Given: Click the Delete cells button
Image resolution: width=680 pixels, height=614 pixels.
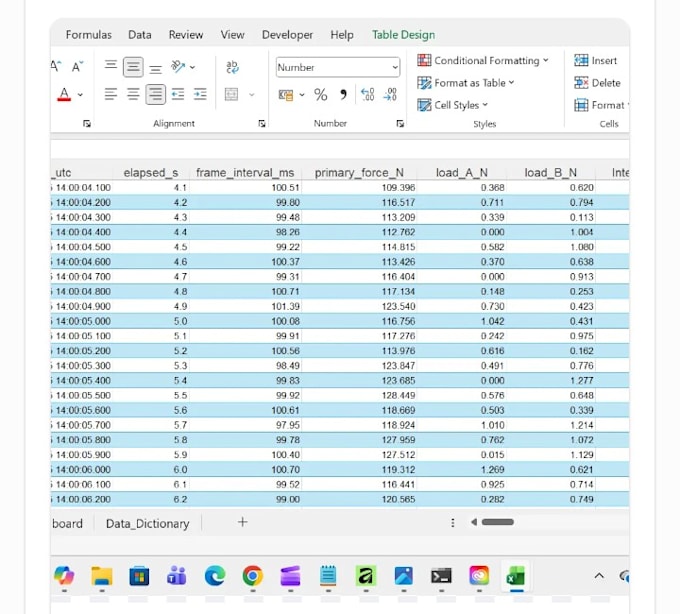Looking at the screenshot, I should coord(597,82).
